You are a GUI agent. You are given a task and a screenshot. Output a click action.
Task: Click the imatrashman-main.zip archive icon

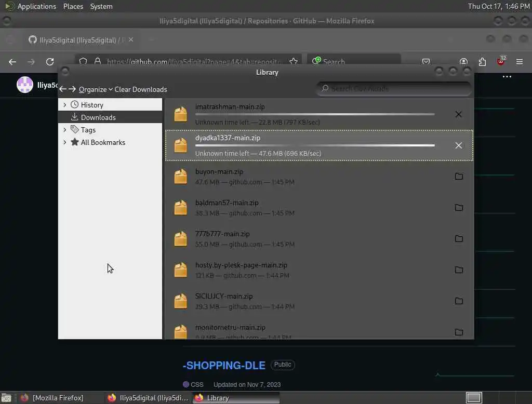tap(180, 114)
